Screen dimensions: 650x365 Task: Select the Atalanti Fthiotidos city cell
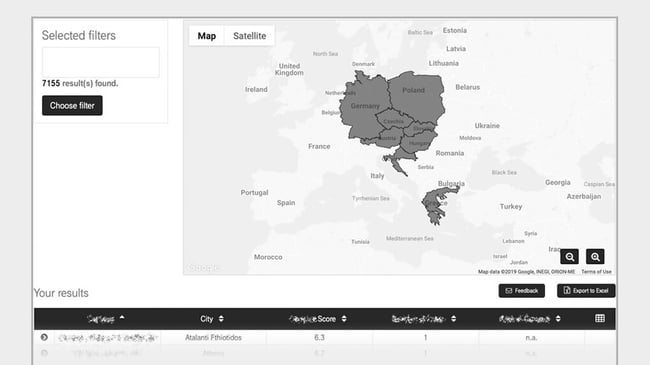point(213,338)
